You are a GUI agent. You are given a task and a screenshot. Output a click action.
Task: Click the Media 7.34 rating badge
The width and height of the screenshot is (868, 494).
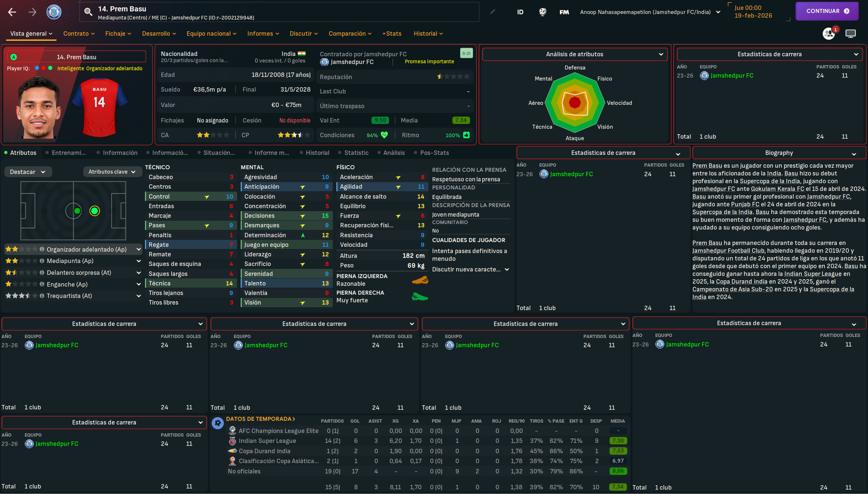[x=461, y=120]
